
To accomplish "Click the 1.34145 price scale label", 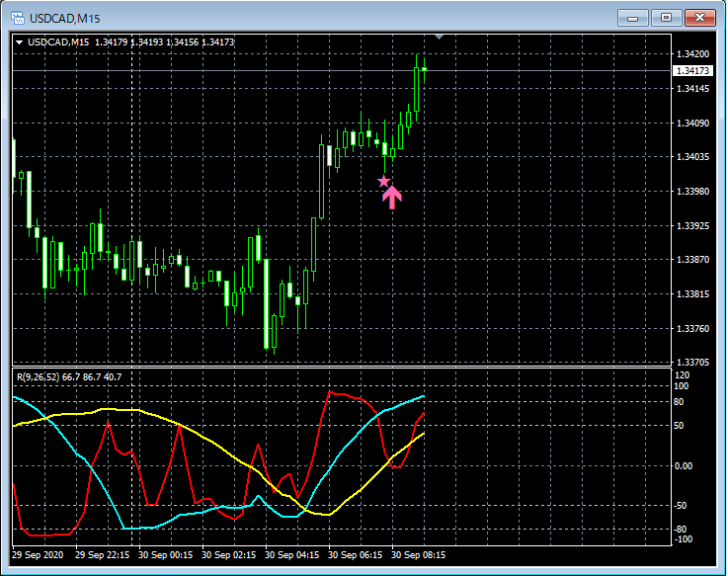I will (x=692, y=88).
